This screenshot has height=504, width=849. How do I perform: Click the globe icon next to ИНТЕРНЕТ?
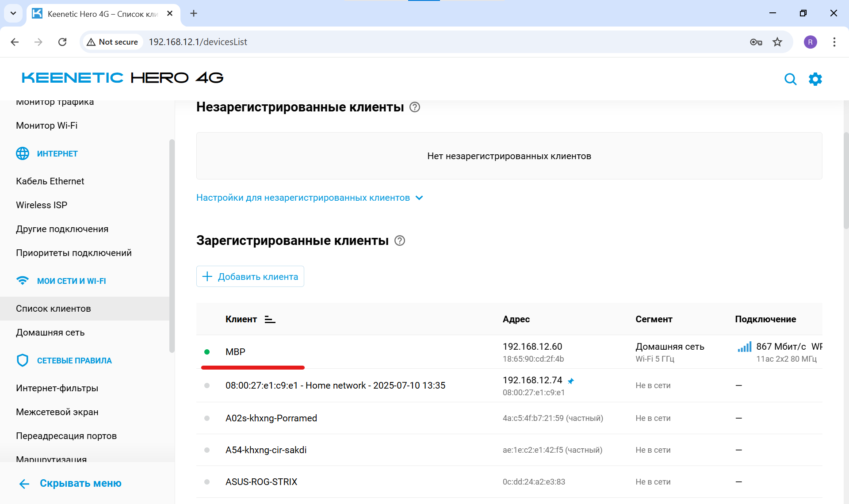(x=23, y=153)
